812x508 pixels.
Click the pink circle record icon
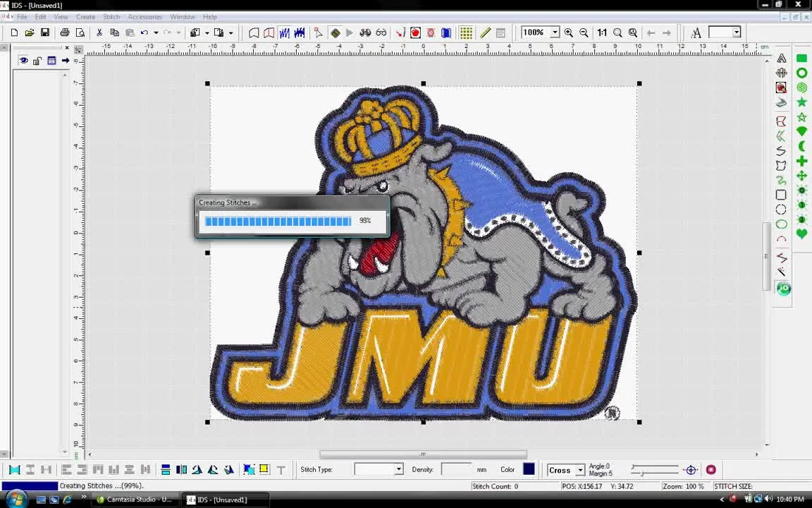(711, 470)
